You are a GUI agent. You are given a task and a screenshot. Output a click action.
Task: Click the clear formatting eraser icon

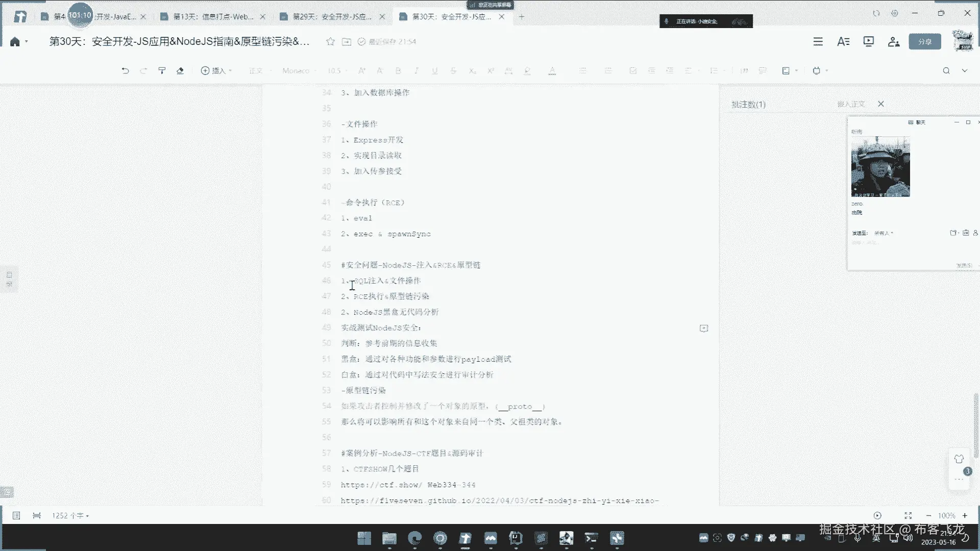pyautogui.click(x=180, y=71)
